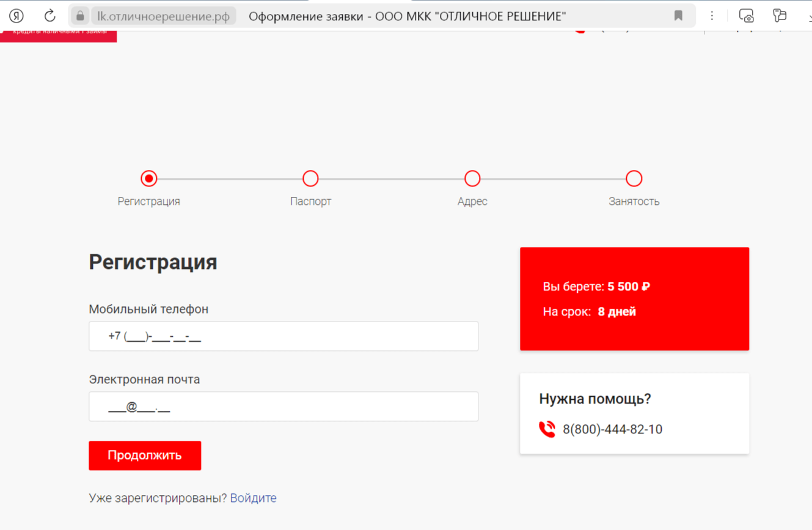Click the padlock site security icon
The width and height of the screenshot is (812, 530).
pyautogui.click(x=80, y=16)
